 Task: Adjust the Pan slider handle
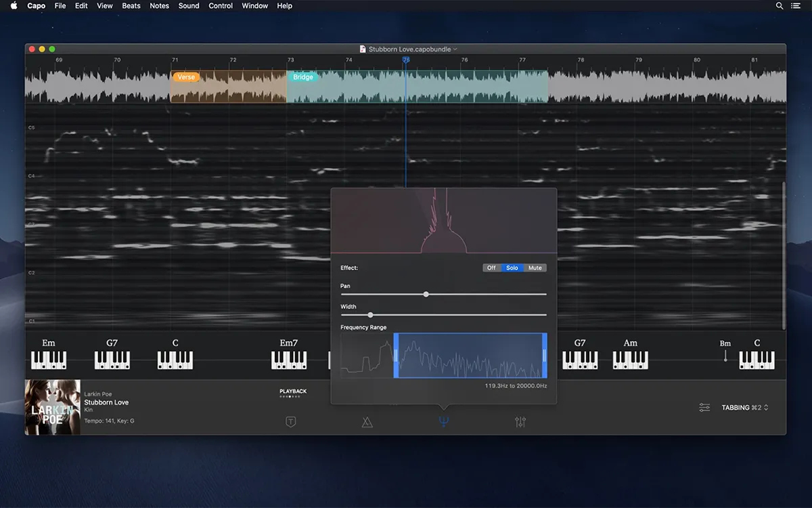(426, 294)
